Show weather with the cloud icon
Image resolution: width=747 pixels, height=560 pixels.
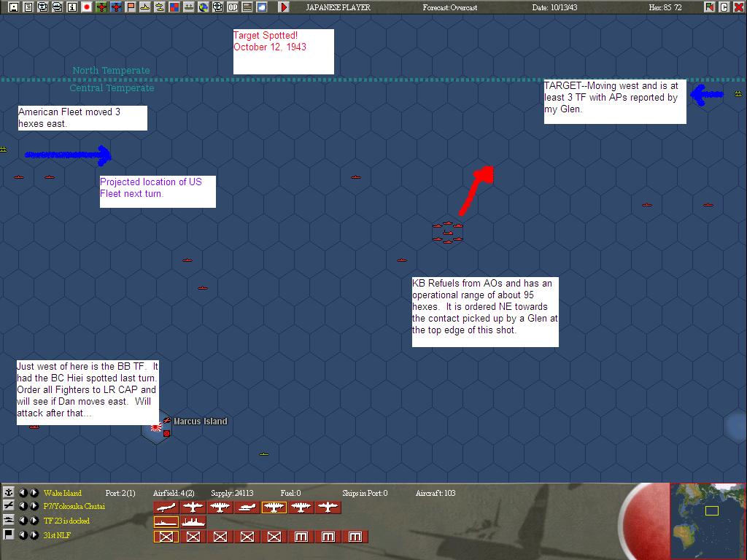262,7
